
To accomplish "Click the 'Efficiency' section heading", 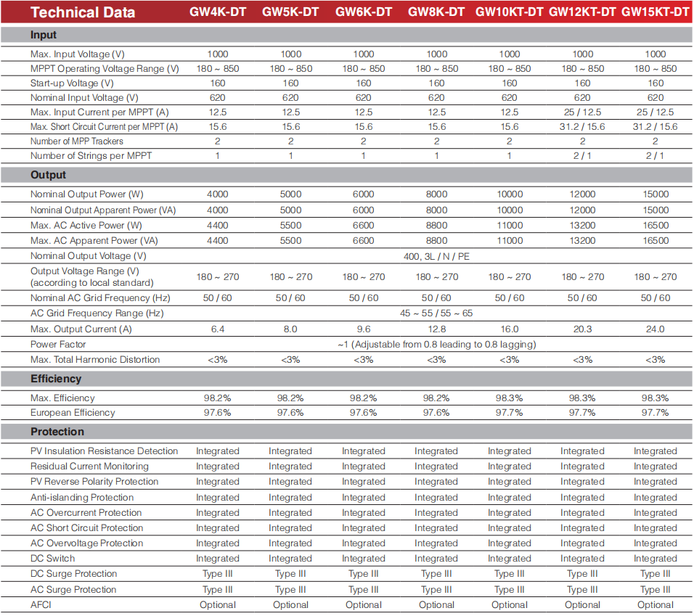I will pos(56,379).
